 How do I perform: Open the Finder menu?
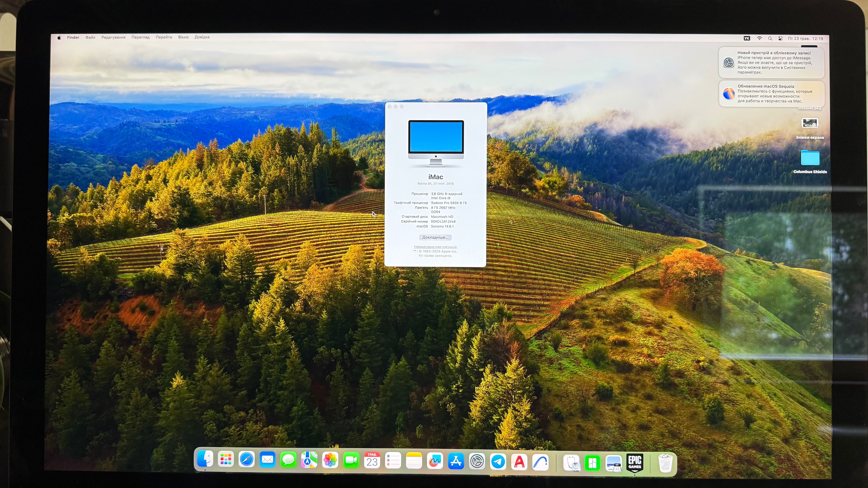pos(73,37)
